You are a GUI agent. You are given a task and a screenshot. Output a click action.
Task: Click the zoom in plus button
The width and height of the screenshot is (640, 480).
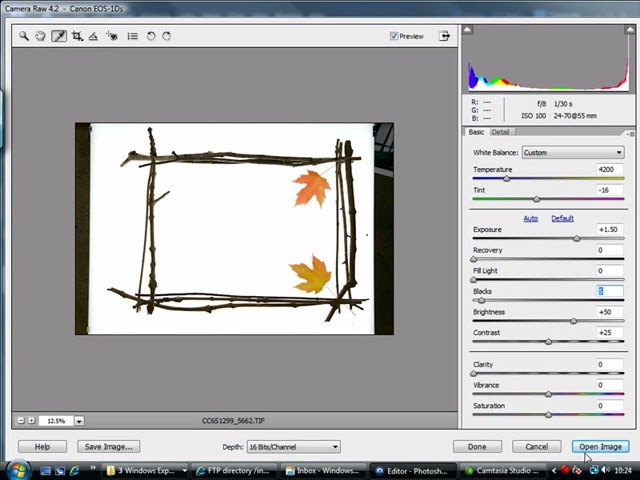31,420
